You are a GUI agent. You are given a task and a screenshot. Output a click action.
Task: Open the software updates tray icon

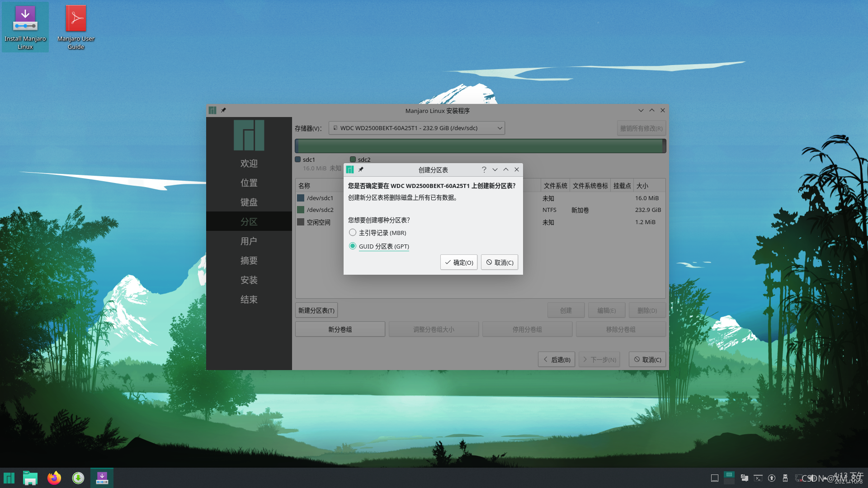coord(772,478)
